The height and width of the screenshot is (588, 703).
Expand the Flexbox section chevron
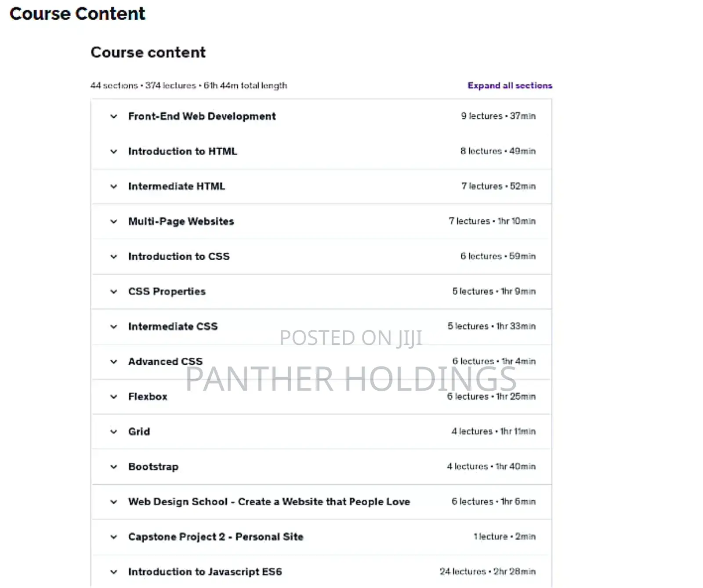(x=114, y=397)
